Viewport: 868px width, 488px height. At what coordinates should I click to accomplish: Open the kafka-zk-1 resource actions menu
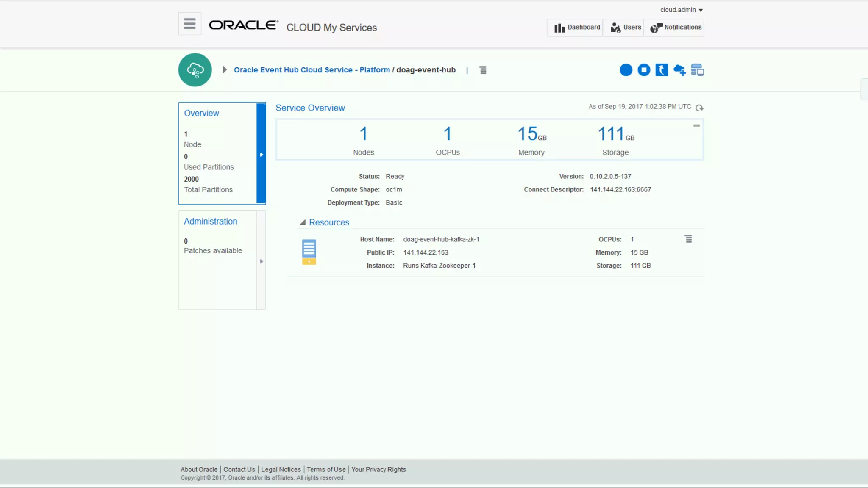(x=688, y=239)
